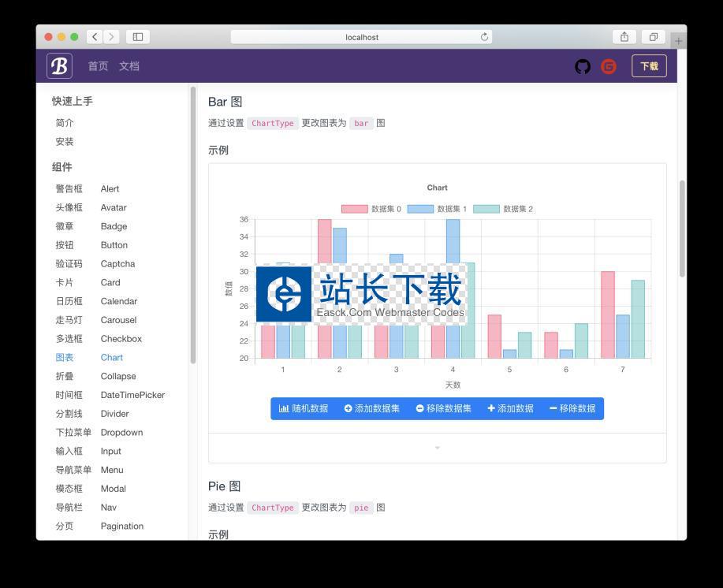The height and width of the screenshot is (588, 723).
Task: Click Safari's back arrow
Action: 95,37
